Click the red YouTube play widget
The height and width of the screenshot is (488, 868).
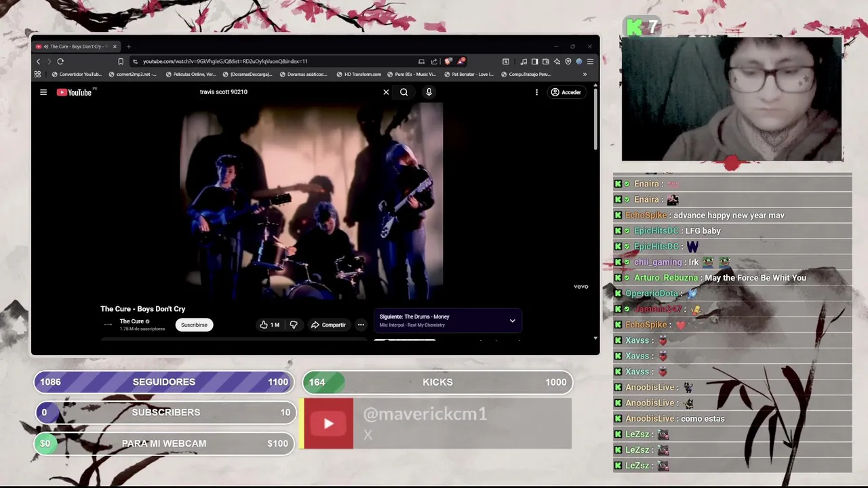click(x=328, y=424)
